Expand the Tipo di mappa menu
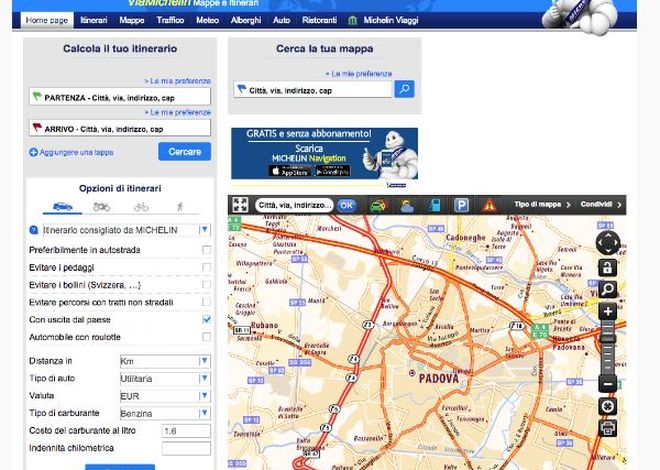This screenshot has width=660, height=470. point(542,204)
